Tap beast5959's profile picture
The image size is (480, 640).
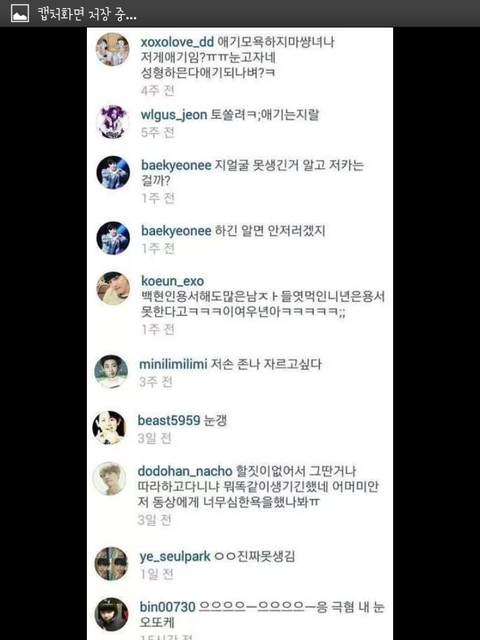(x=109, y=427)
